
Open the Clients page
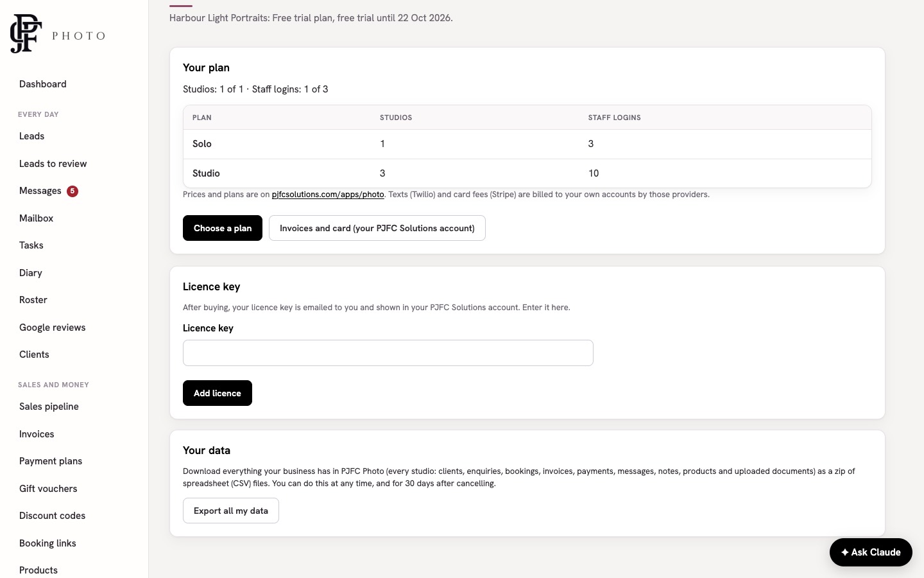[35, 355]
